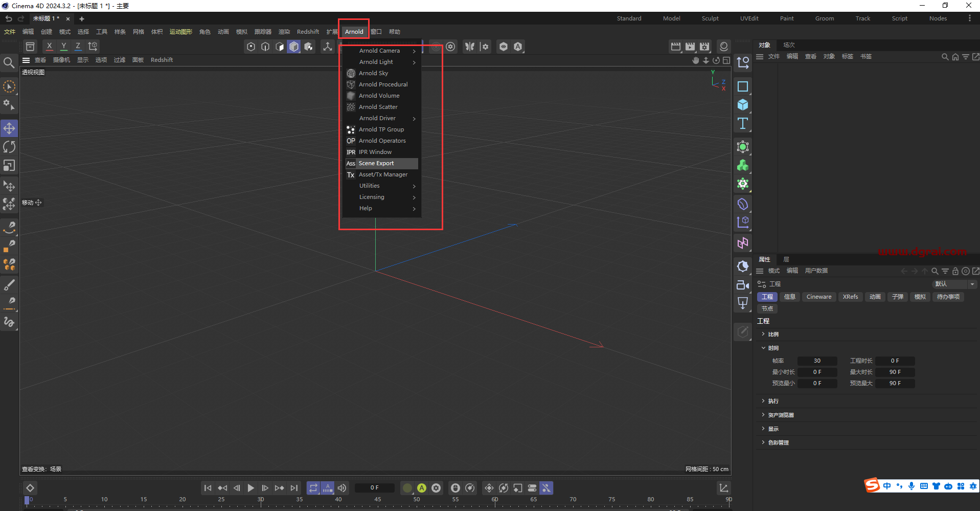Open the 文件 menu

10,32
